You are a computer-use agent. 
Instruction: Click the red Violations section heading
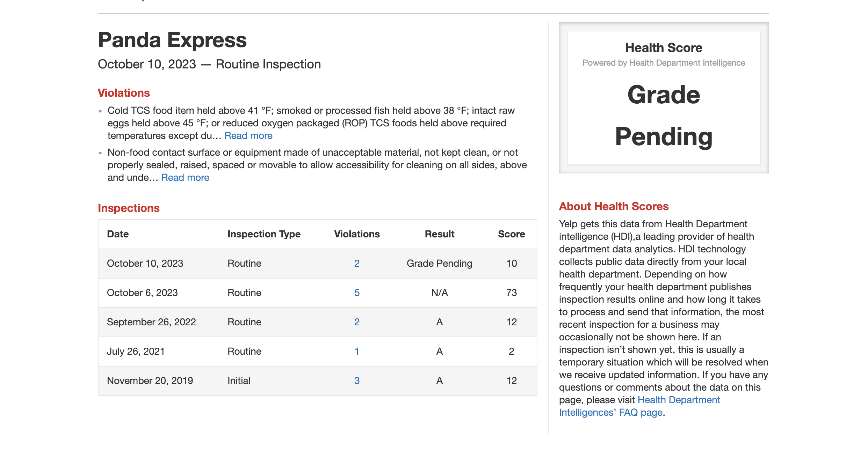(x=124, y=93)
